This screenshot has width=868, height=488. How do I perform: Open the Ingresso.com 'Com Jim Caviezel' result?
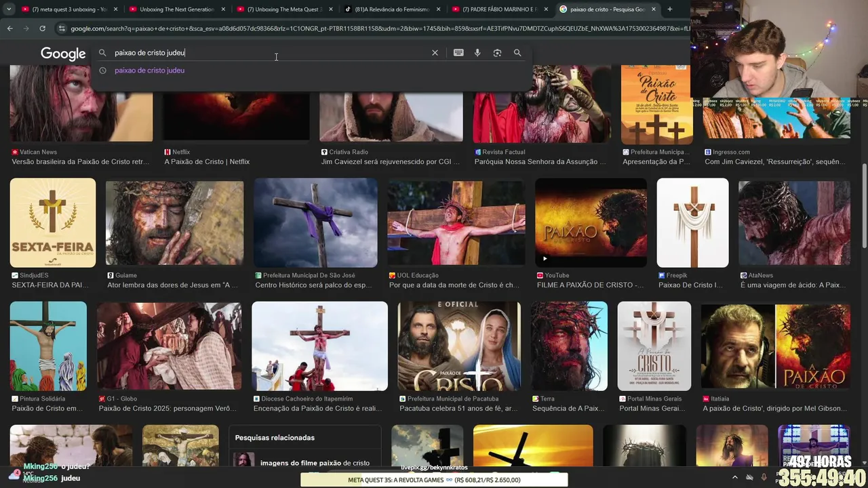pos(776,162)
